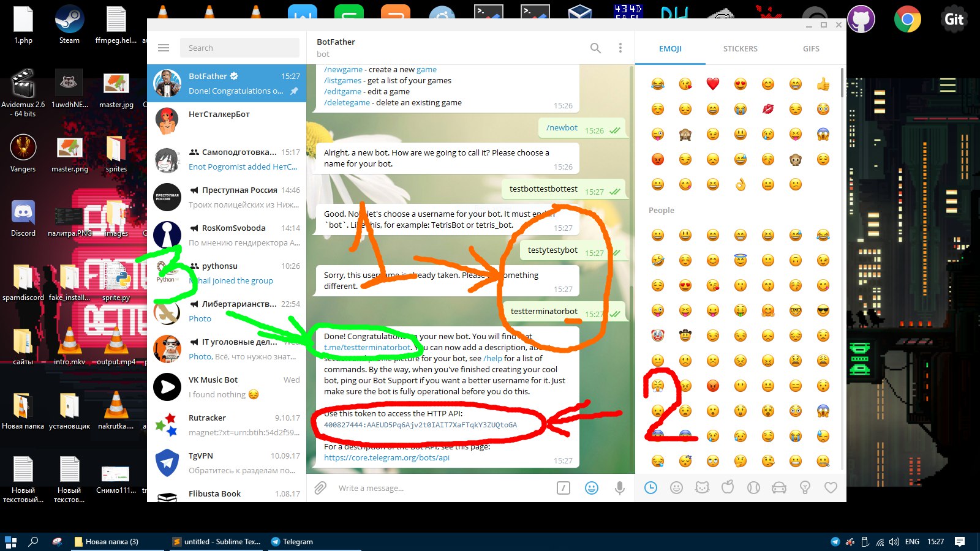Open the chat options three-dot menu

click(x=620, y=48)
